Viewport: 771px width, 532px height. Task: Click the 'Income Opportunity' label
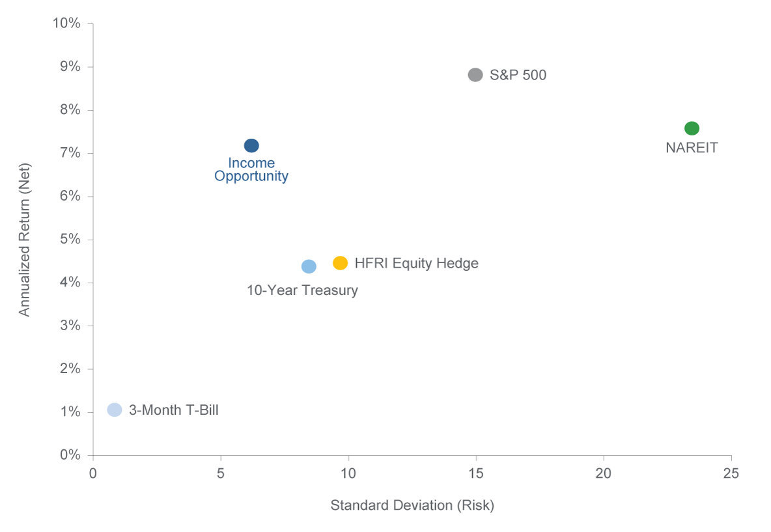(x=251, y=170)
